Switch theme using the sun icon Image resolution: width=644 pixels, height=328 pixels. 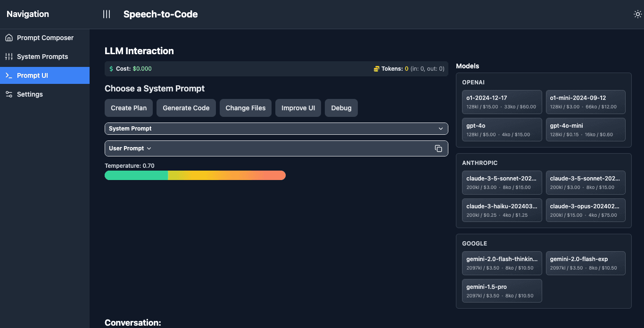[x=637, y=14]
